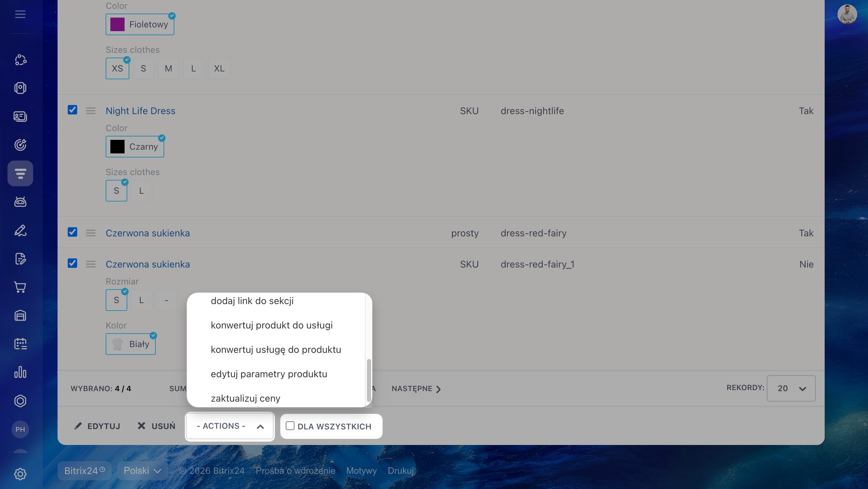
Task: Expand the Polski language selector
Action: click(x=142, y=471)
